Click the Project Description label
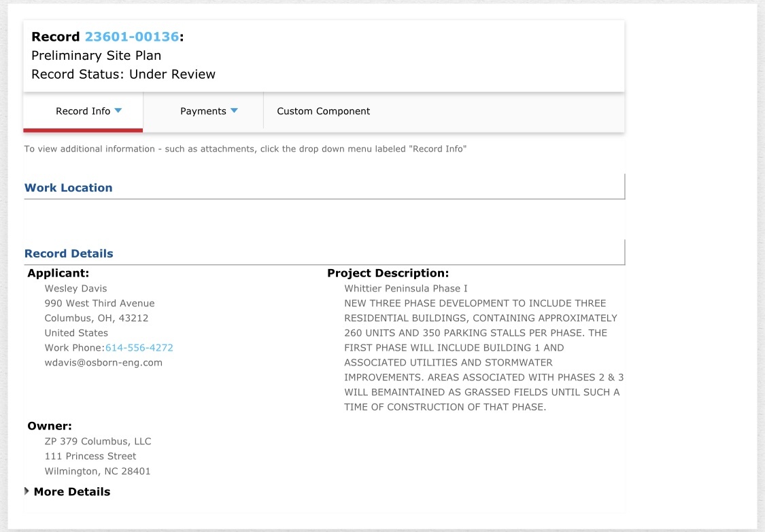This screenshot has width=765, height=532. 388,273
